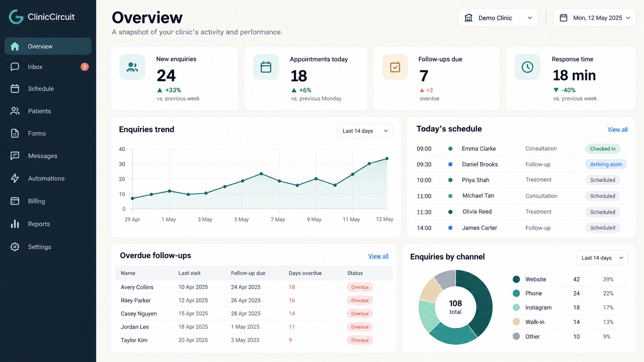Click the Website legend color dot
The image size is (644, 362).
point(517,279)
